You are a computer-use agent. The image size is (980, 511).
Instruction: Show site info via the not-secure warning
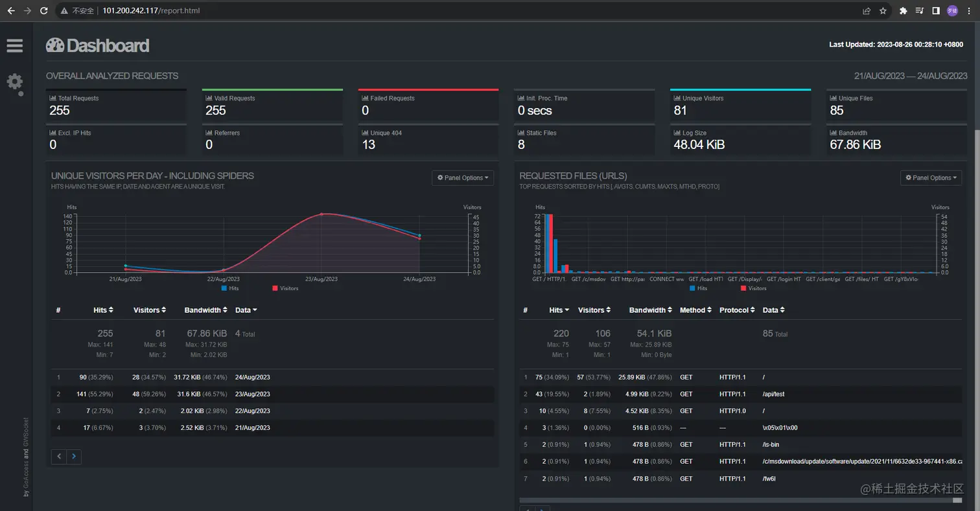click(x=78, y=11)
